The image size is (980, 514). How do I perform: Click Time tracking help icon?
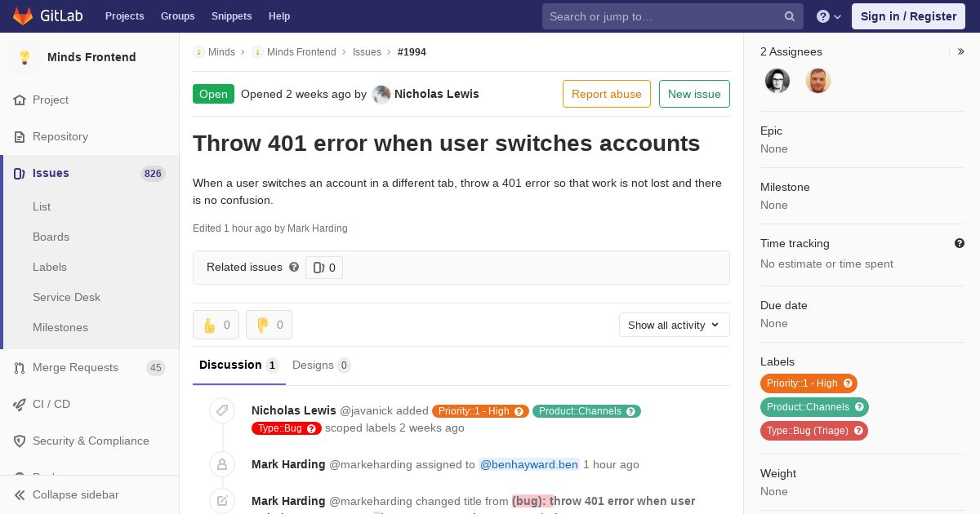[x=960, y=243]
